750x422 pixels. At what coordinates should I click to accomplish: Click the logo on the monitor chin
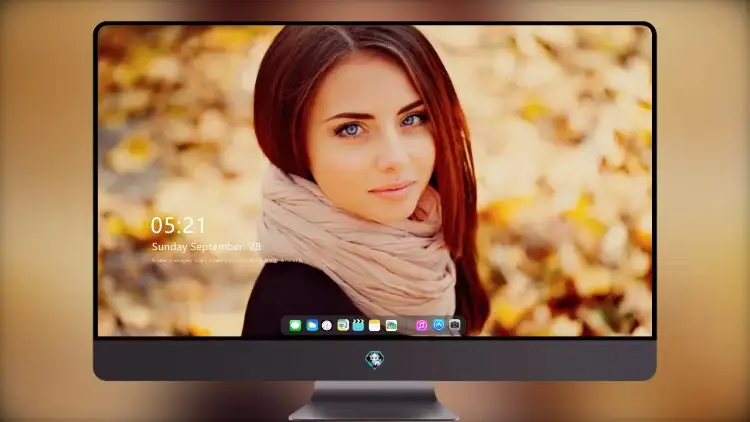[x=375, y=359]
